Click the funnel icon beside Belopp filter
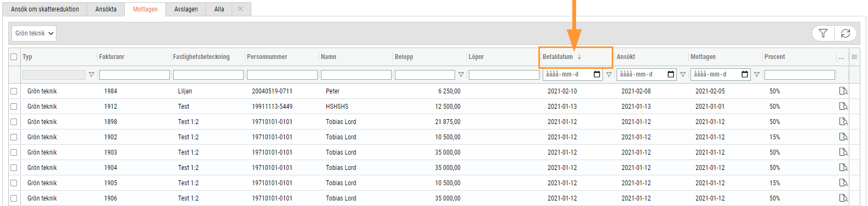Screen dimensions: 868x206 point(461,75)
